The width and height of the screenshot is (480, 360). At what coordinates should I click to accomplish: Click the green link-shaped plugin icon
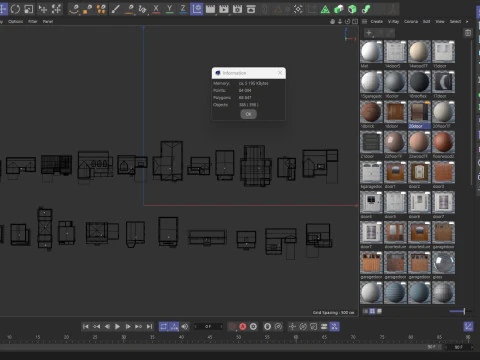(x=366, y=9)
